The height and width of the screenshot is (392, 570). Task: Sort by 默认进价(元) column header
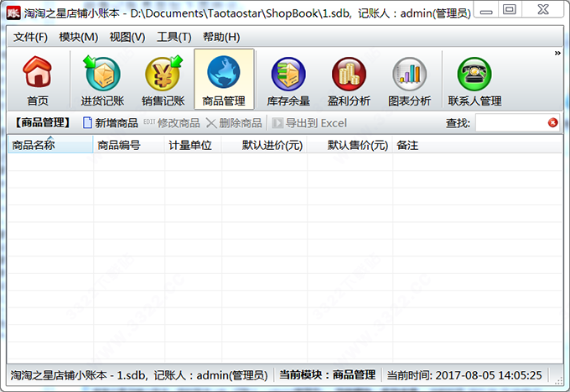(x=272, y=145)
